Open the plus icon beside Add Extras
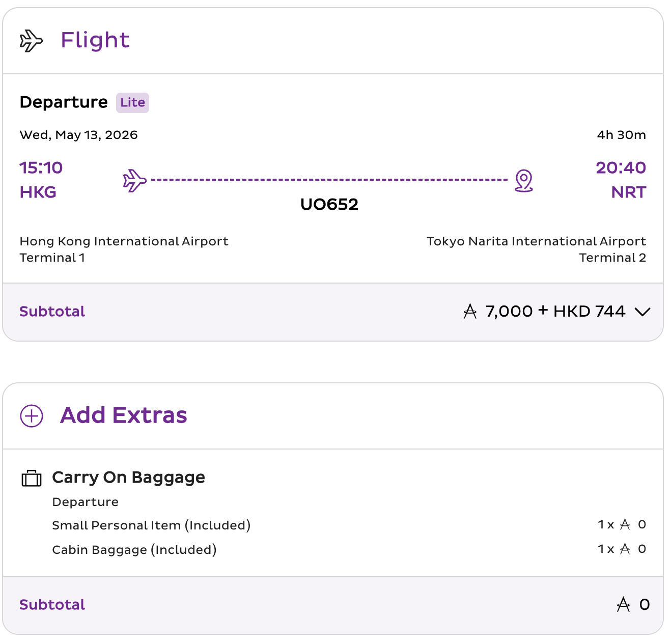Screen dimensions: 672x644 click(31, 416)
